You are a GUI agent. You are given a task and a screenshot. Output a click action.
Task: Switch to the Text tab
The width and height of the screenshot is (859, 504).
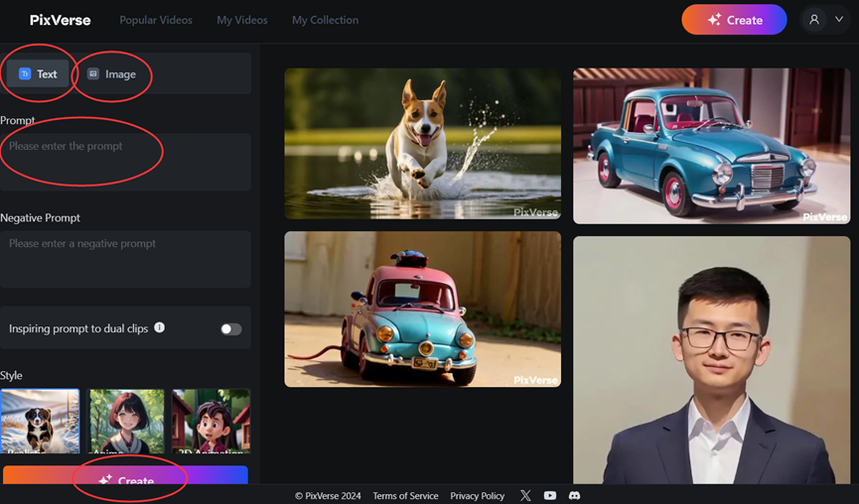point(39,74)
